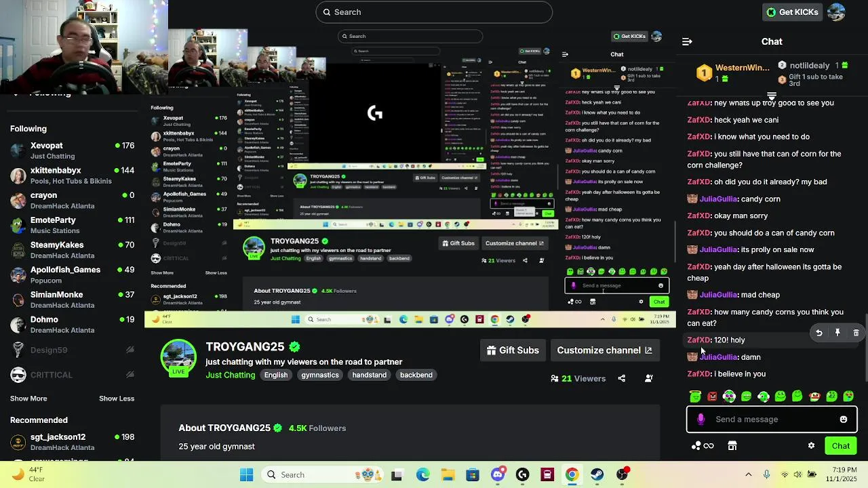Viewport: 868px width, 488px height.
Task: Click the TROYGANG25 live avatar
Action: click(x=178, y=357)
